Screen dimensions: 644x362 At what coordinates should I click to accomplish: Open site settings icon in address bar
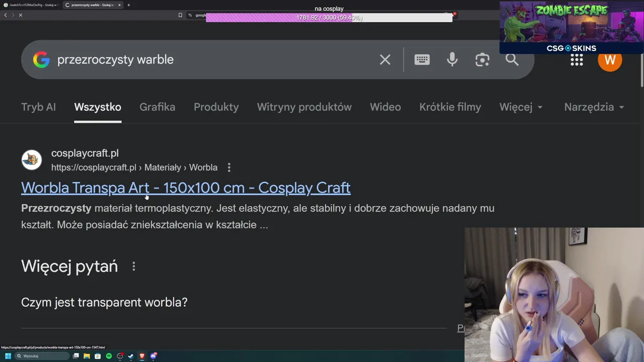190,15
